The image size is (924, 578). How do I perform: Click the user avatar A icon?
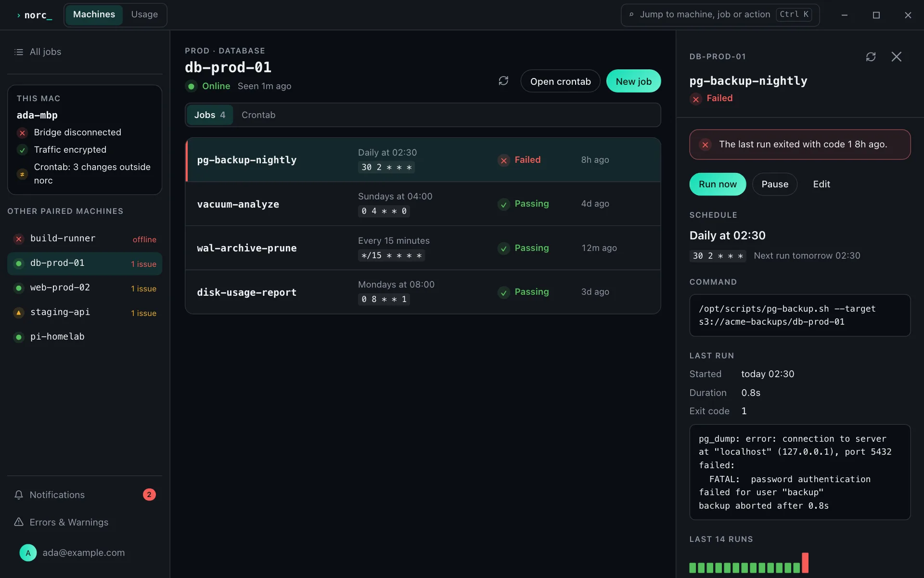pos(28,553)
